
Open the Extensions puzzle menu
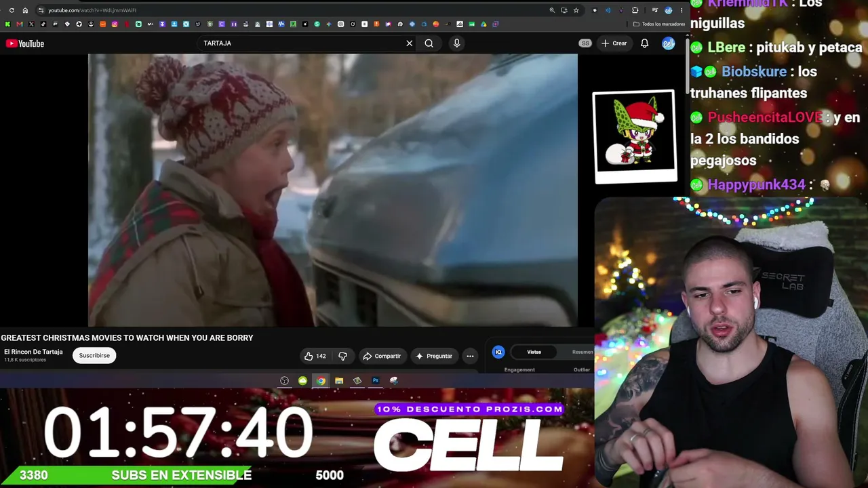[635, 10]
